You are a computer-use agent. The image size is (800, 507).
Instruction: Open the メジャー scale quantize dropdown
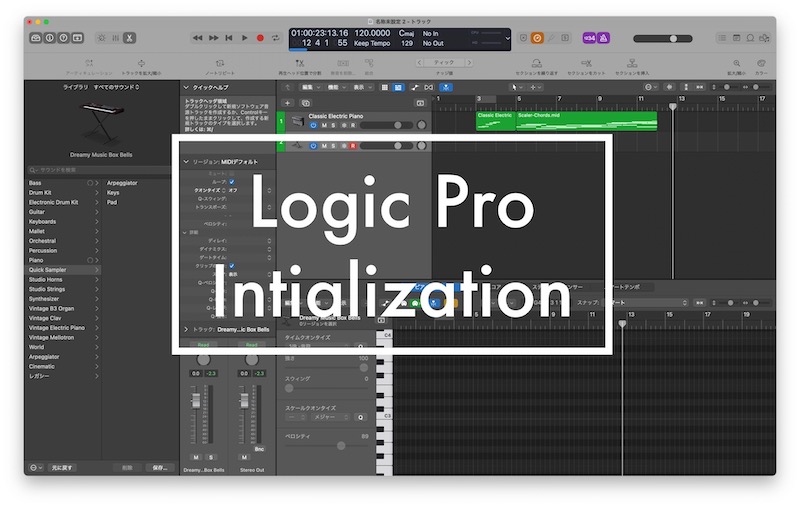331,417
